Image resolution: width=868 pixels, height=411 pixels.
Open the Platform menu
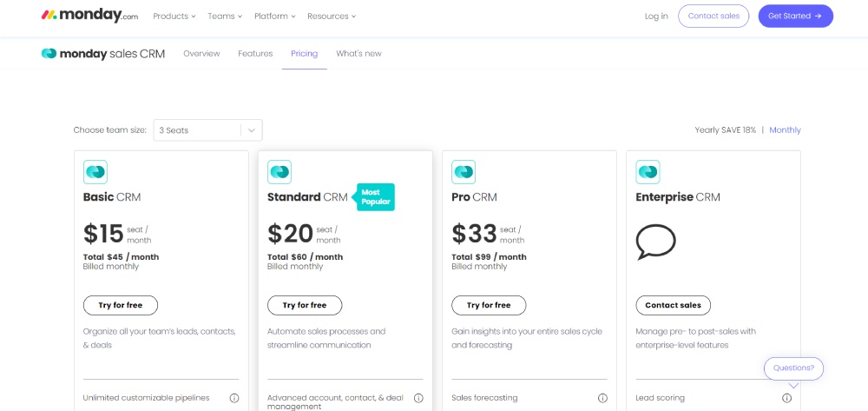(x=275, y=16)
